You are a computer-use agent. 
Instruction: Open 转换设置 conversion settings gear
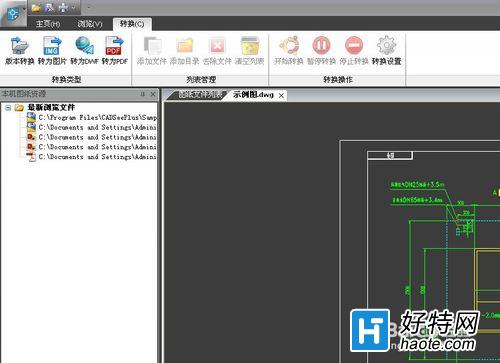[x=386, y=51]
